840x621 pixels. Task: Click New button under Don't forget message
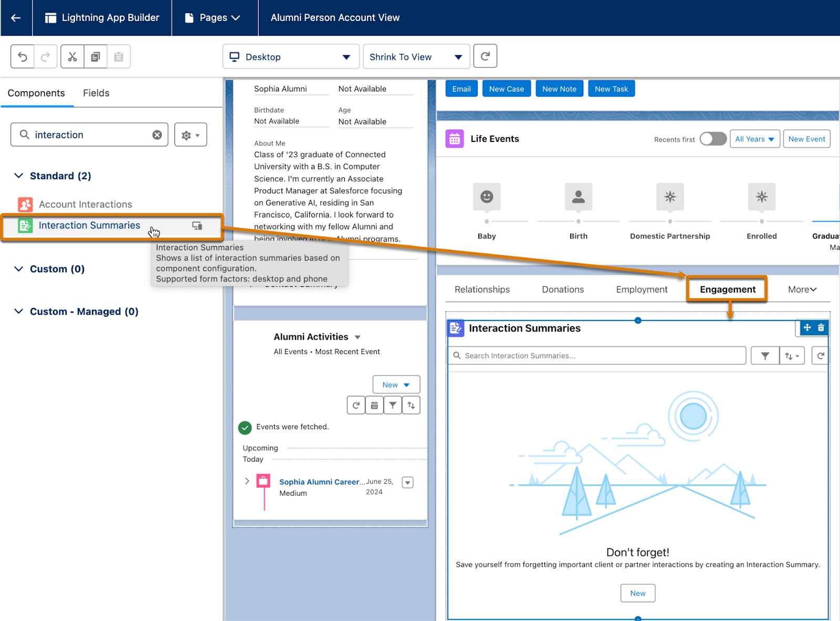pyautogui.click(x=638, y=593)
